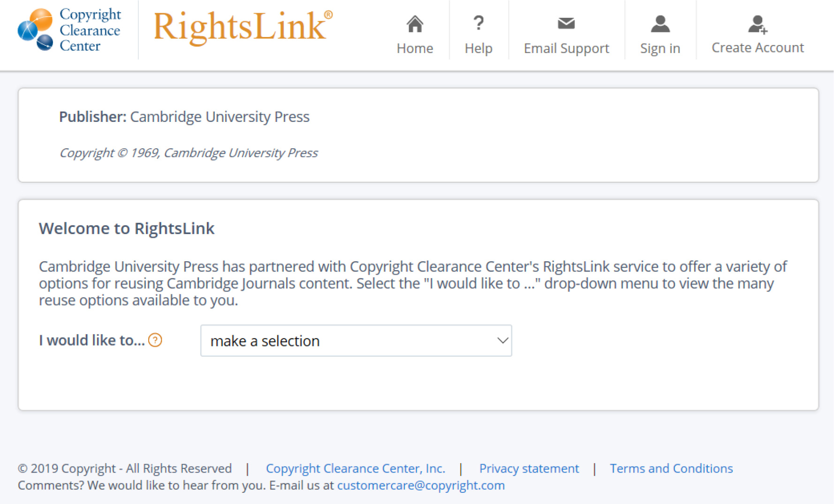834x504 pixels.
Task: Click the Copyright Clearance Center logo
Action: pos(69,30)
